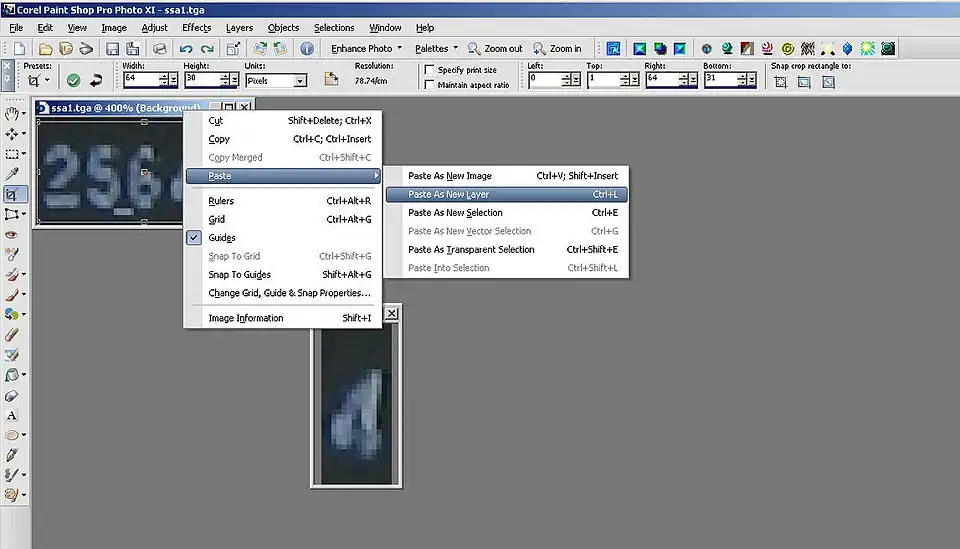This screenshot has width=960, height=549.
Task: Enable Maintain aspect ratio checkbox
Action: [x=429, y=85]
